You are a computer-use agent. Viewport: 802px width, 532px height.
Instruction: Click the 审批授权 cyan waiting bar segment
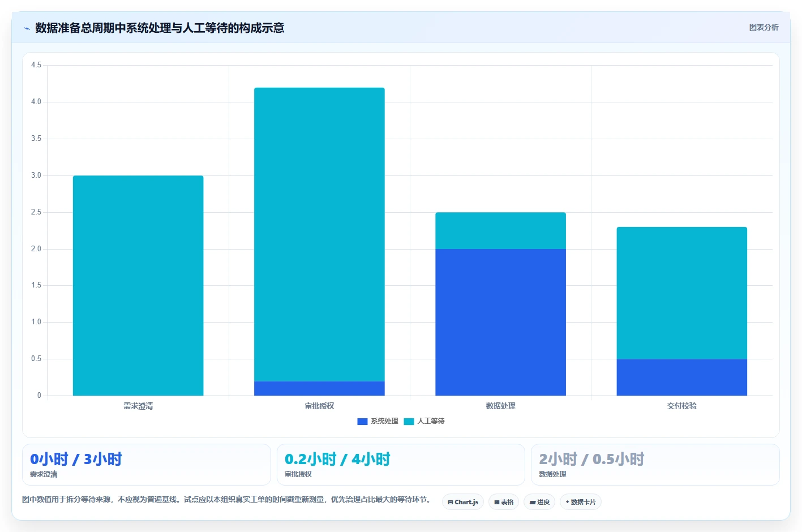[319, 234]
